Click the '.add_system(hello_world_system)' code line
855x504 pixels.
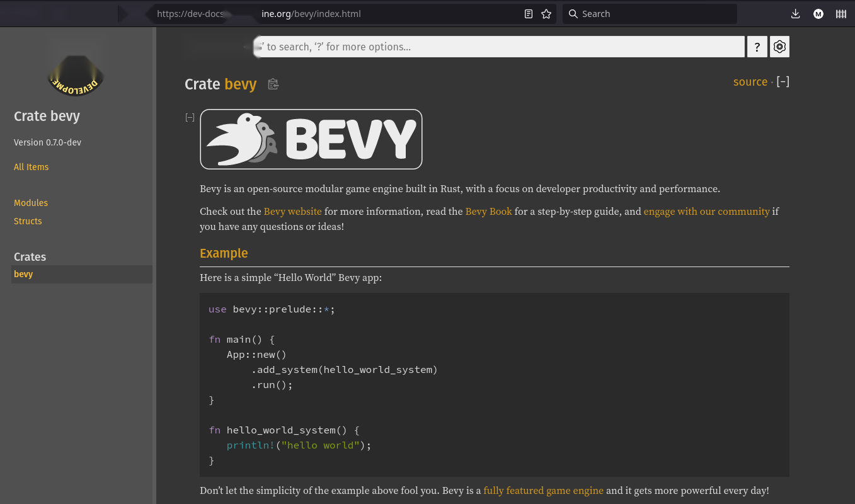345,370
